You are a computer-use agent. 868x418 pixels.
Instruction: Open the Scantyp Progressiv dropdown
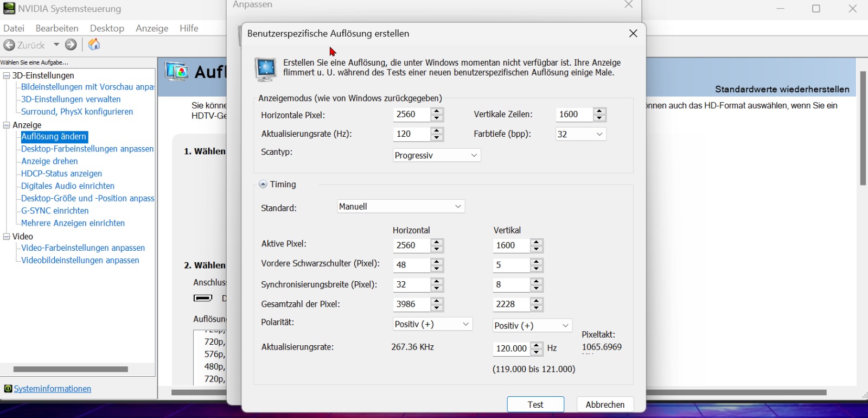437,155
